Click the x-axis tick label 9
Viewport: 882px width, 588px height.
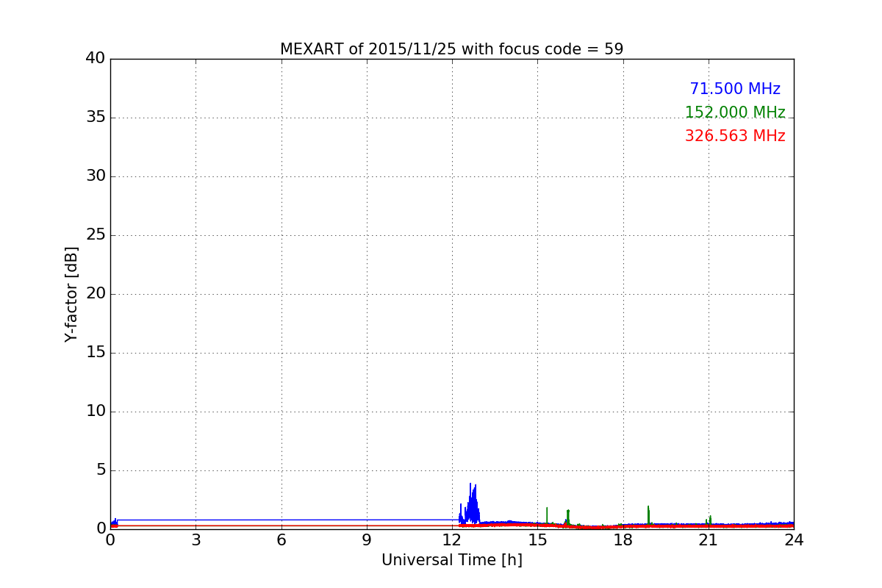coord(367,540)
